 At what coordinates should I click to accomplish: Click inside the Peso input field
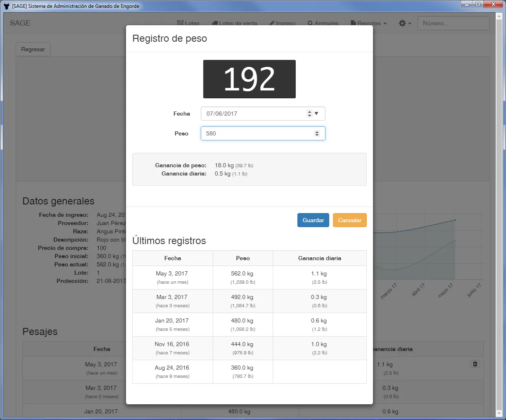click(x=256, y=133)
